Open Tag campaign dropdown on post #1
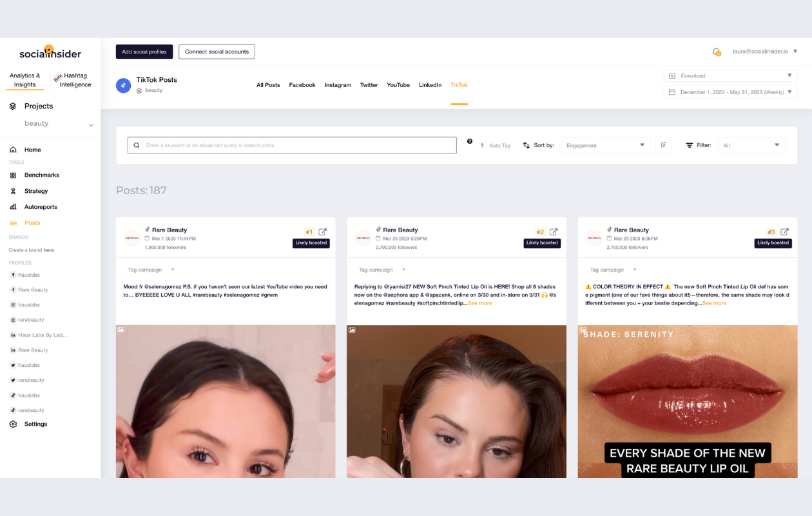Viewport: 812px width, 516px height. pos(151,270)
